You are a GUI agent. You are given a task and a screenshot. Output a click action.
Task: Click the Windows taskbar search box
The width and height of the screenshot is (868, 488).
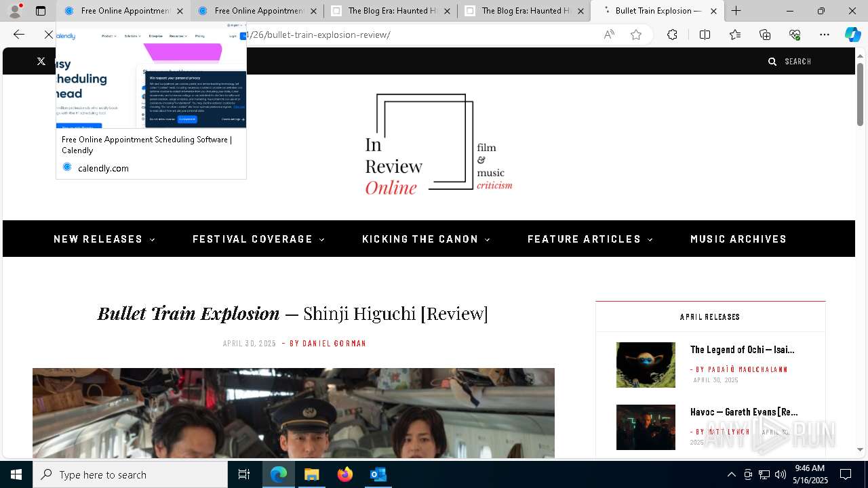(x=130, y=474)
